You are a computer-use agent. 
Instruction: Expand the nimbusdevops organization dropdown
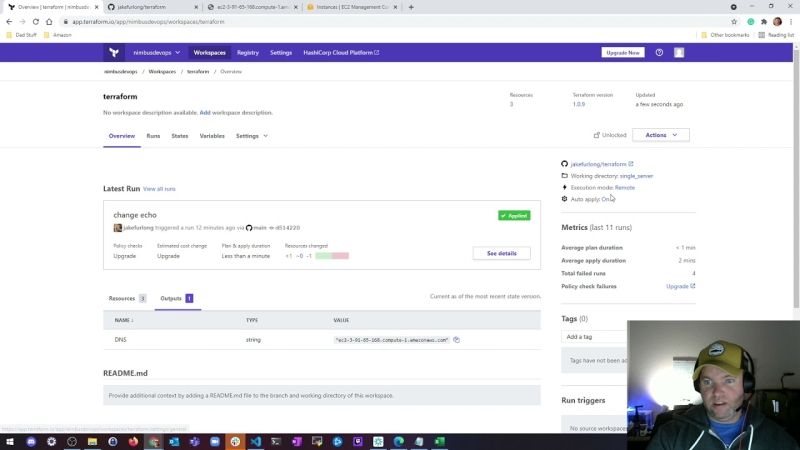(156, 53)
